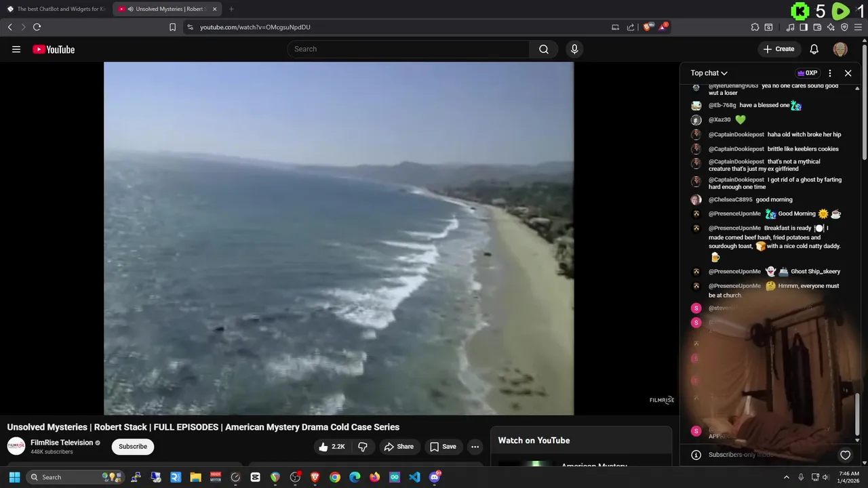Click username @Xaz30 in chat
Screen dimensions: 868x488
coord(719,120)
